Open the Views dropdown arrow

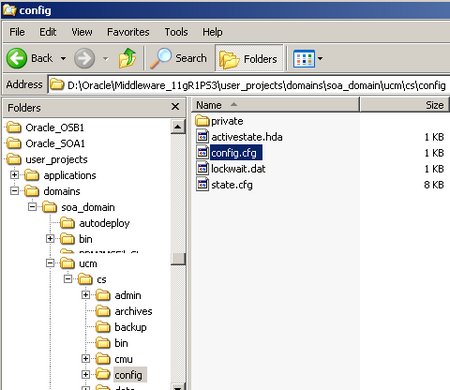320,59
